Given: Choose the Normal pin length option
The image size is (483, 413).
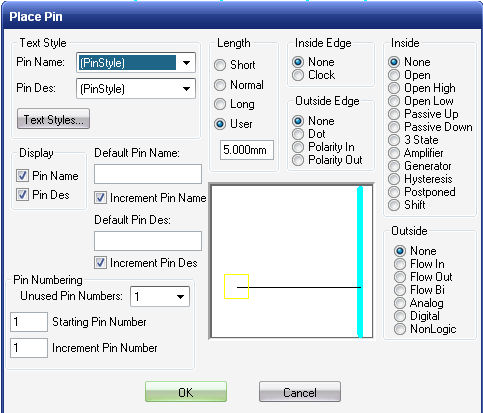Looking at the screenshot, I should tap(220, 85).
